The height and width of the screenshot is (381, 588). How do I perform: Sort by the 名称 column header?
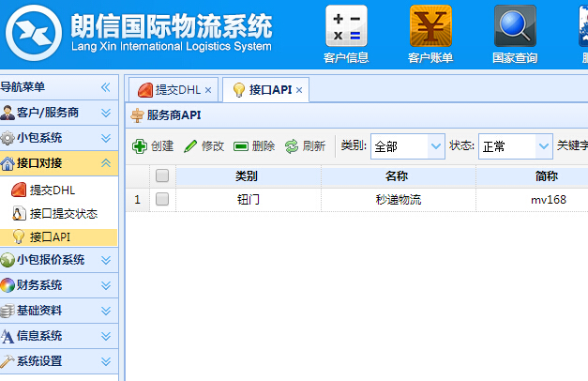coord(399,176)
